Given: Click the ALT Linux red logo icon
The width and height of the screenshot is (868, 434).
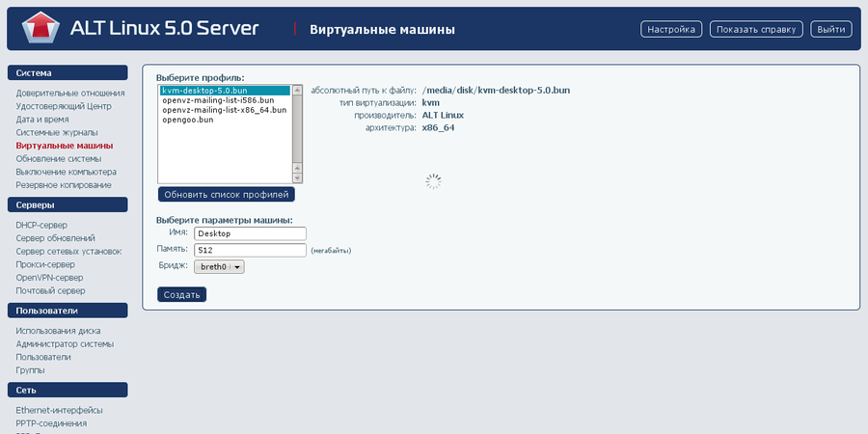Looking at the screenshot, I should click(x=41, y=27).
